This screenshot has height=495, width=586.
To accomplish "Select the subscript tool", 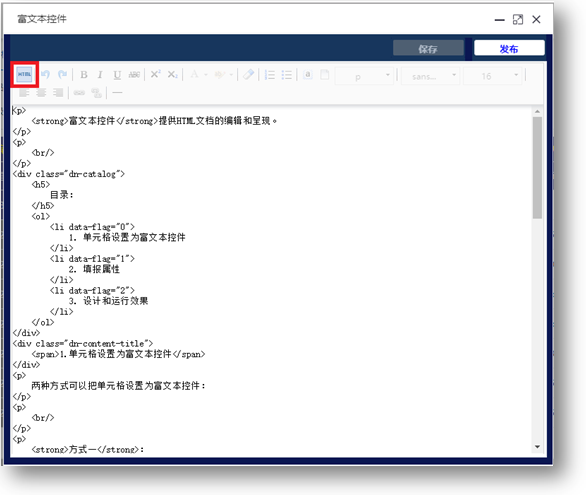I will coord(172,75).
